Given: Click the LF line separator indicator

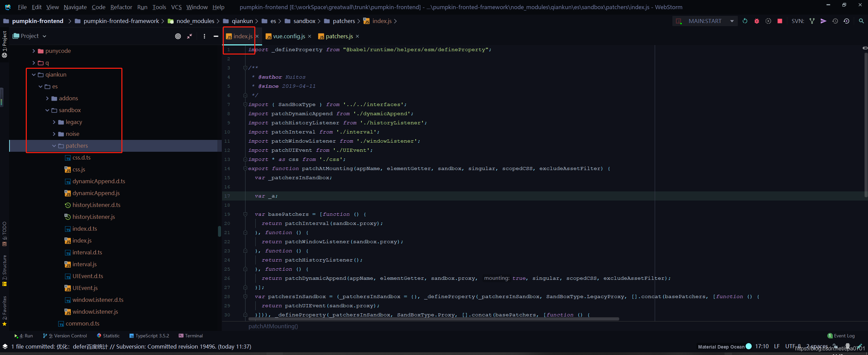Looking at the screenshot, I should [777, 346].
